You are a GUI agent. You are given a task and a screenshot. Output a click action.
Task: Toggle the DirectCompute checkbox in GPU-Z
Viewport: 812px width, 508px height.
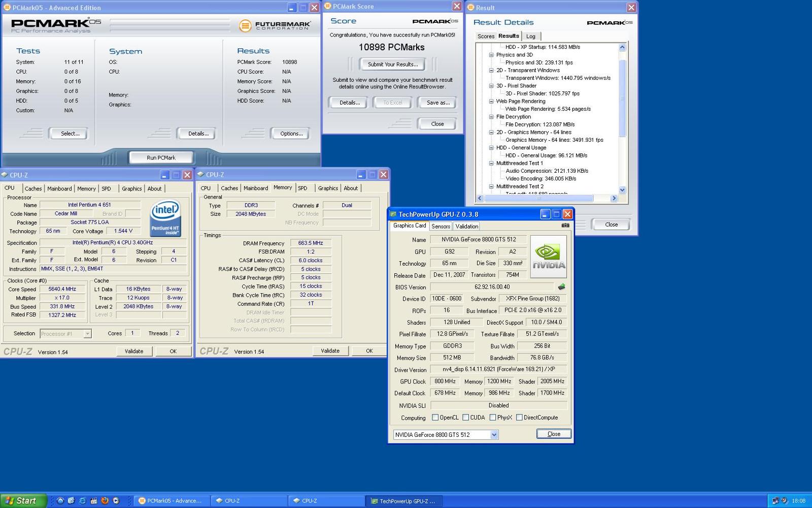click(519, 418)
